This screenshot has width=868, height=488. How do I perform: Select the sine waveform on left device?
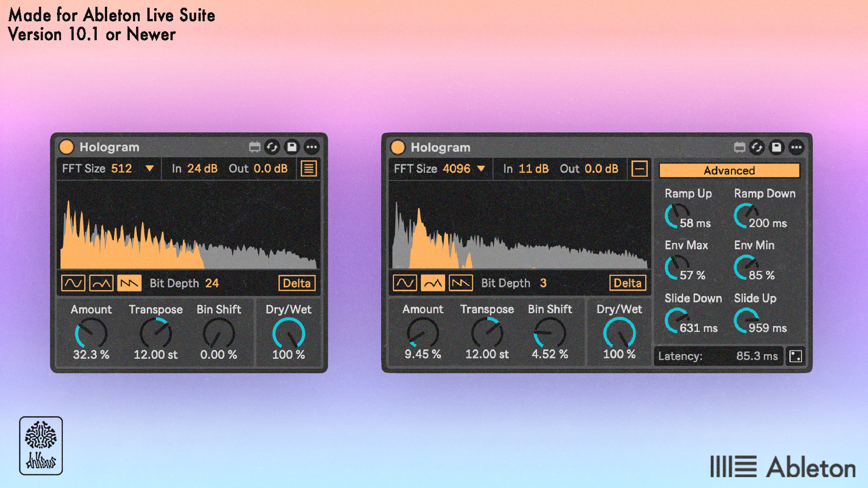point(73,283)
